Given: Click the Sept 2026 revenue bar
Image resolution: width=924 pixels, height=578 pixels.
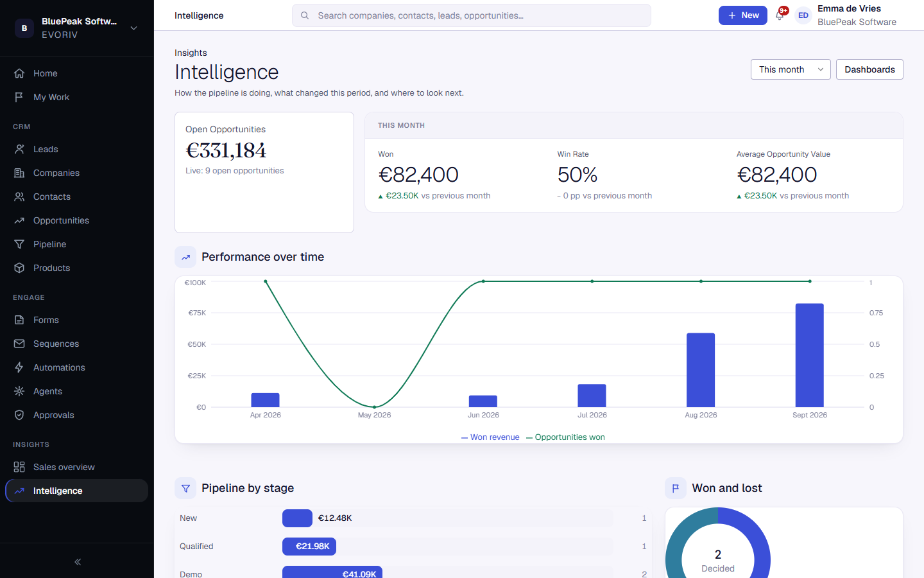Looking at the screenshot, I should tap(810, 355).
